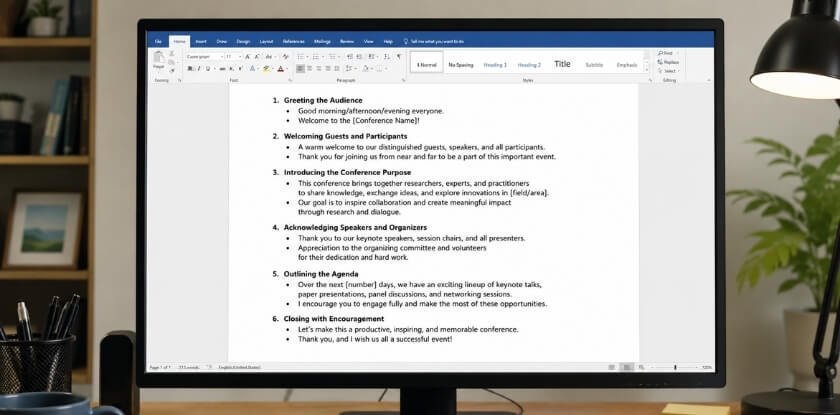Toggle Strikethrough formatting
840x415 pixels.
pos(222,69)
